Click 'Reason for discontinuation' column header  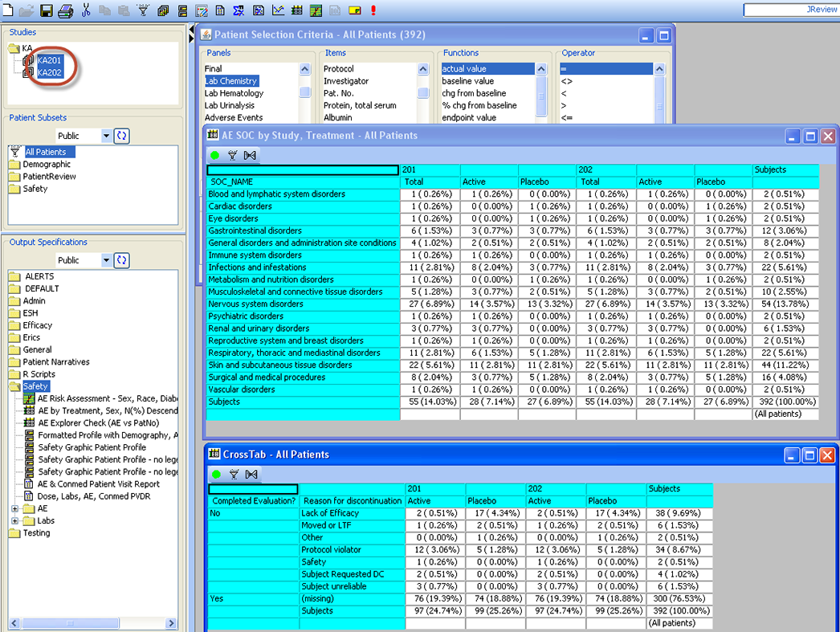click(x=352, y=501)
